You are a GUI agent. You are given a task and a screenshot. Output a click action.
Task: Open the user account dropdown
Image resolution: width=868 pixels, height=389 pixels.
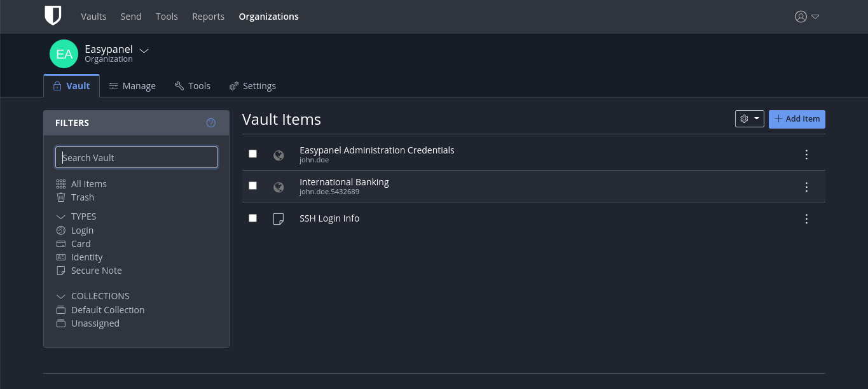point(806,17)
